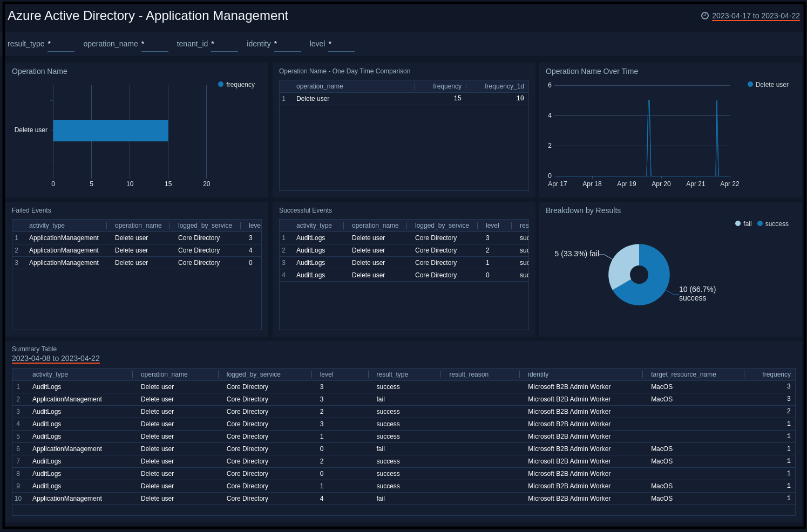Select Successful Events row 4 AuditLogs cell
The width and height of the screenshot is (807, 532).
[x=310, y=275]
